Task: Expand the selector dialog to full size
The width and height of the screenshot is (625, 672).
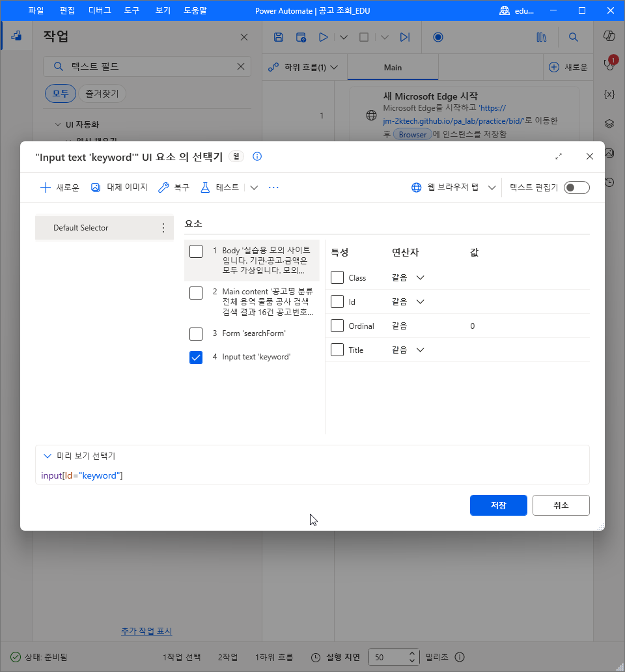Action: pyautogui.click(x=558, y=156)
